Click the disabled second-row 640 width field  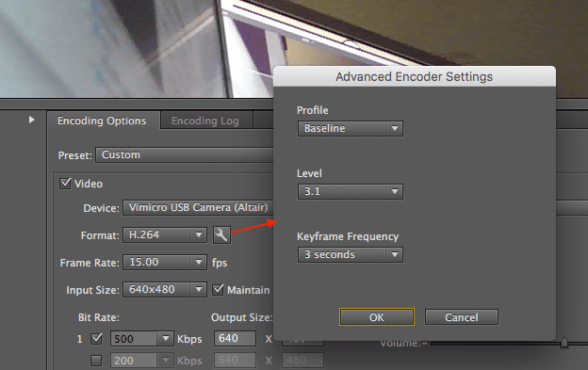[x=236, y=361]
